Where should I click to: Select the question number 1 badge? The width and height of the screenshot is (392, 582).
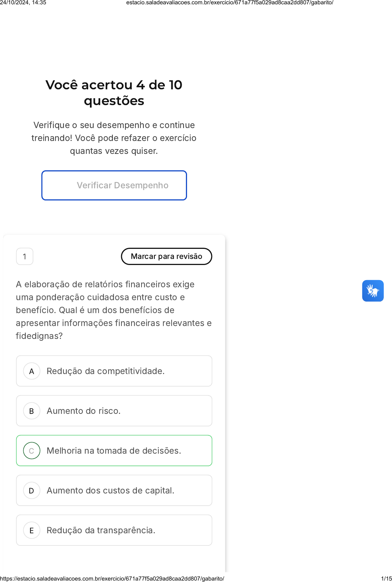pos(25,256)
